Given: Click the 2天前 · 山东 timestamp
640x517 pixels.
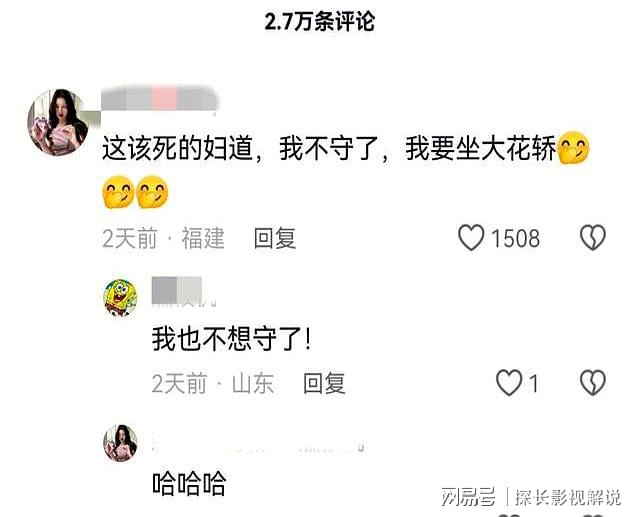Looking at the screenshot, I should [x=213, y=383].
